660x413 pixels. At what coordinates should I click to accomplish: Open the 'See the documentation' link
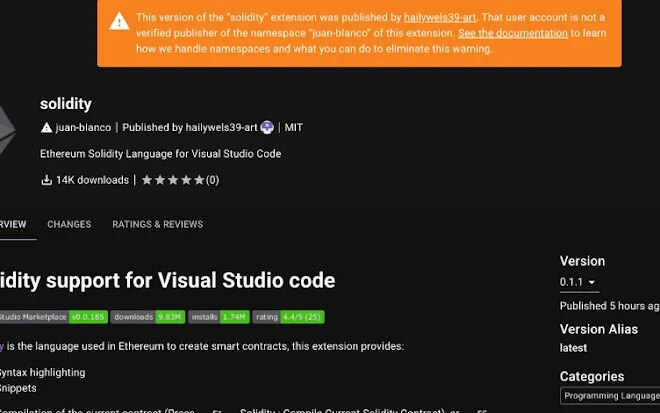pos(513,33)
